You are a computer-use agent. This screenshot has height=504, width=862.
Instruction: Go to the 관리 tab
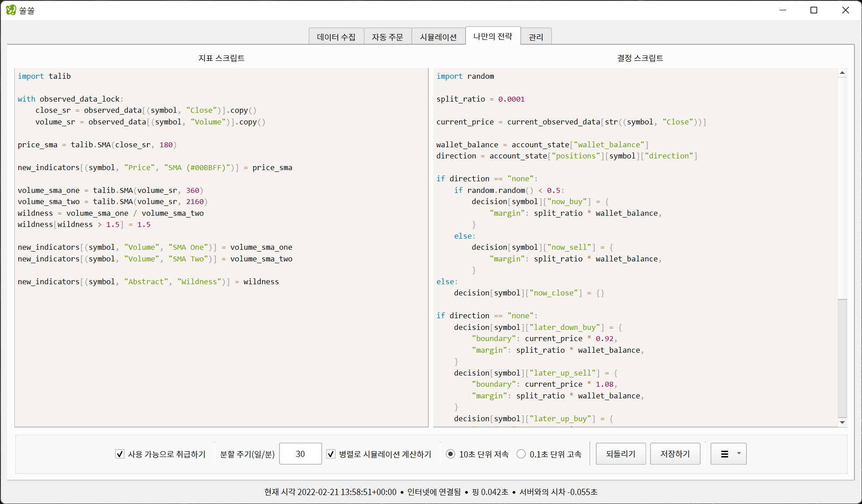(x=536, y=37)
